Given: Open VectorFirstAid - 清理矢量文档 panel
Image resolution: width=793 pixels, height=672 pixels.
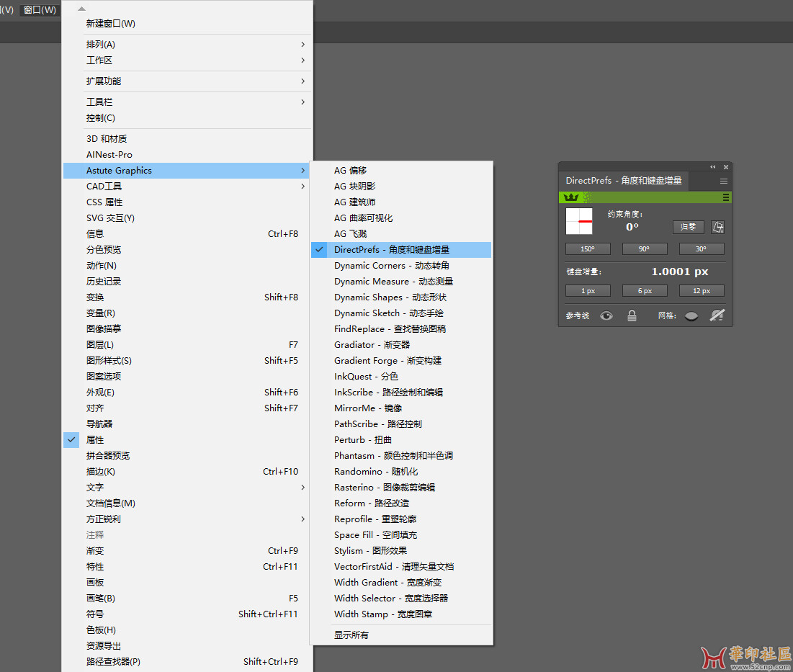Looking at the screenshot, I should coord(401,566).
